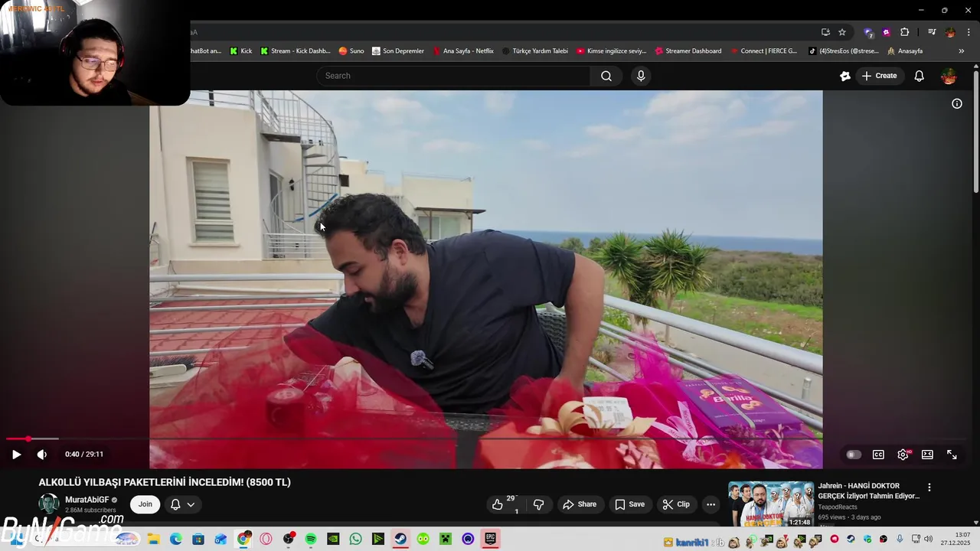Image resolution: width=980 pixels, height=551 pixels.
Task: Open WhatsApp from the taskbar
Action: (x=355, y=540)
